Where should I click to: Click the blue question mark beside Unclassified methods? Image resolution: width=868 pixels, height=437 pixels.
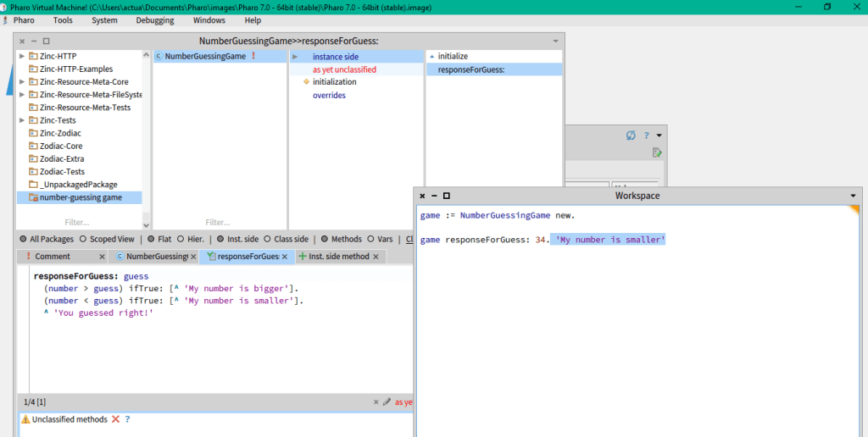click(x=127, y=419)
